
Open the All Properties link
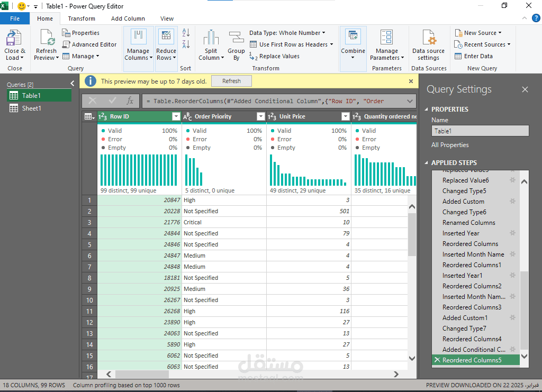click(450, 145)
